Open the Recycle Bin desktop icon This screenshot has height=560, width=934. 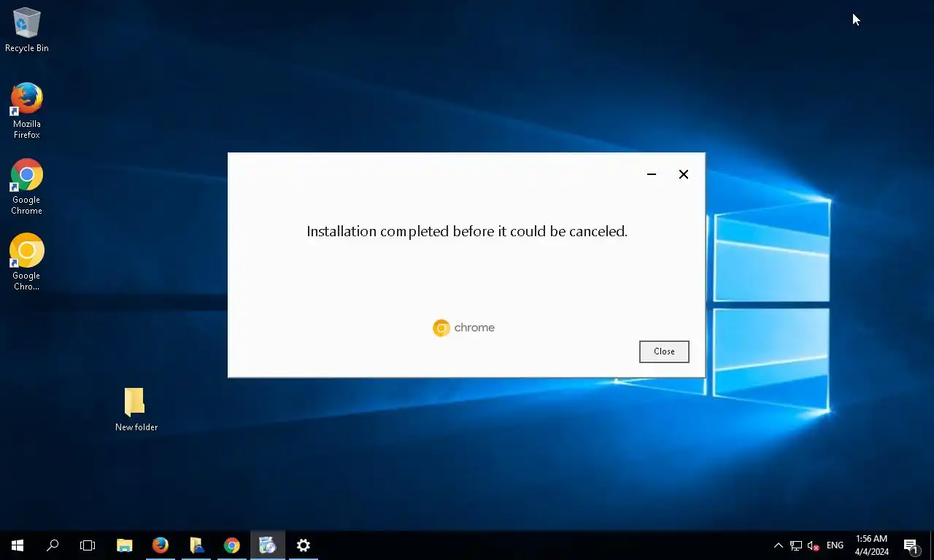(27, 30)
